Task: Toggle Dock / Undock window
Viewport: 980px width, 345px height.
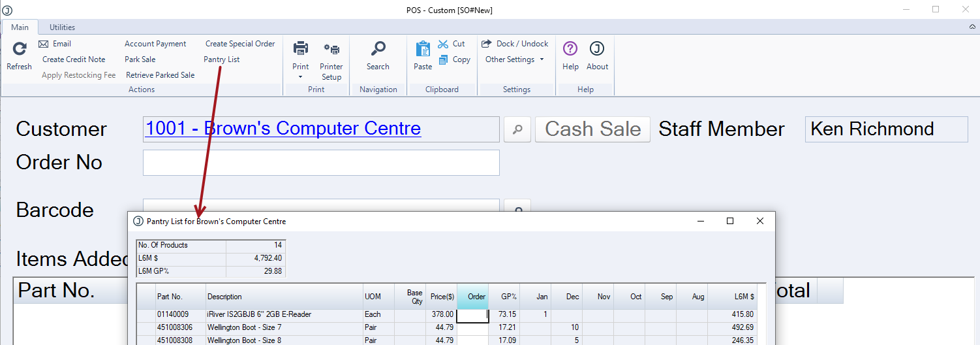Action: [x=515, y=44]
